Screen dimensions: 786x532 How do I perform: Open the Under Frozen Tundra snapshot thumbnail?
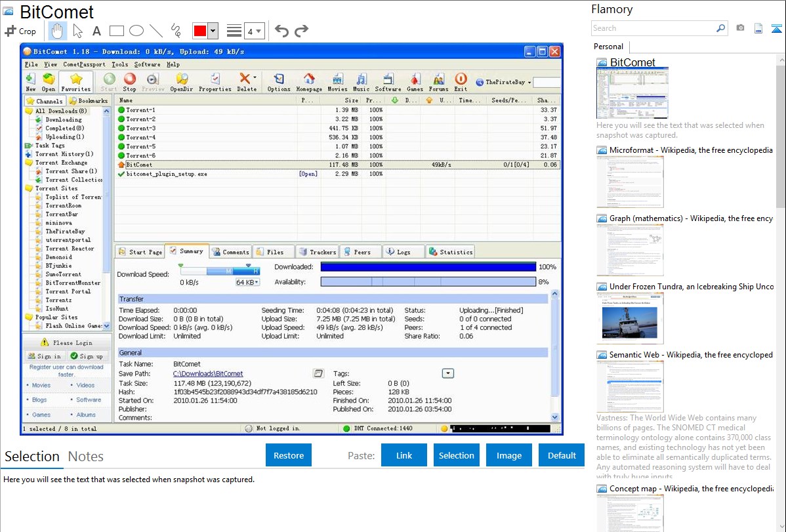coord(630,318)
